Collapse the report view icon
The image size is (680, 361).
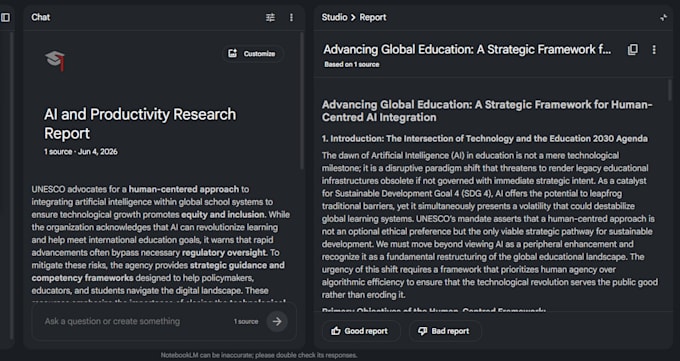point(664,17)
